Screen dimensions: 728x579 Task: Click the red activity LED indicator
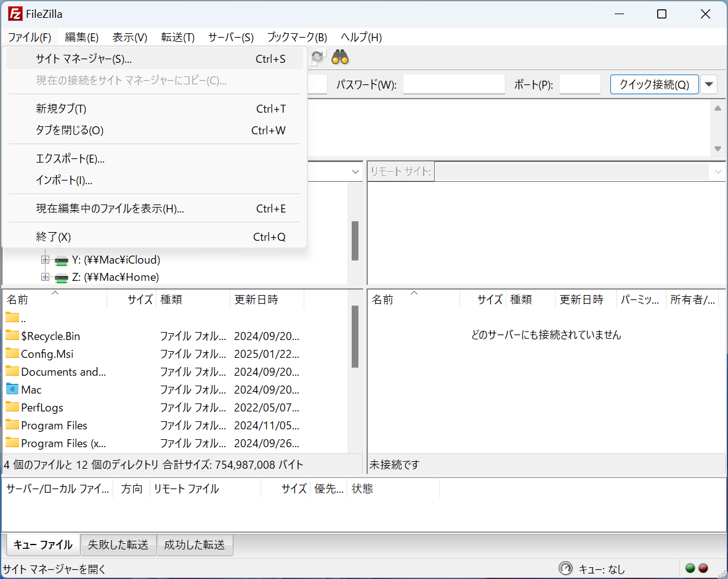(x=703, y=569)
